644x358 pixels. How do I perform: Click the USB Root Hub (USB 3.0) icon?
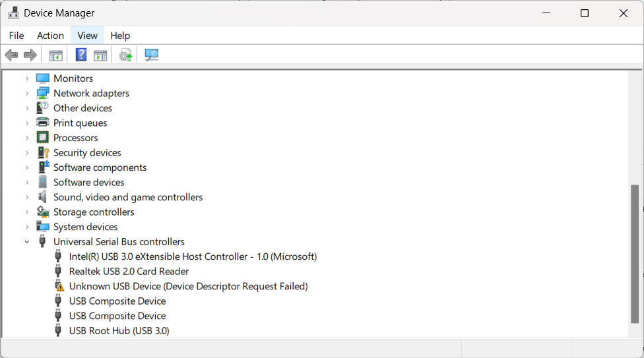coord(58,330)
